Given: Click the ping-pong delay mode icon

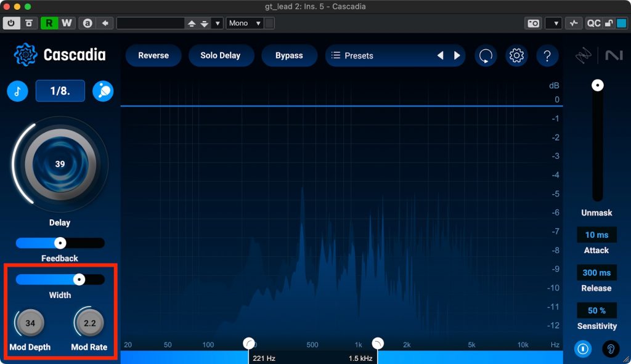Looking at the screenshot, I should click(102, 91).
